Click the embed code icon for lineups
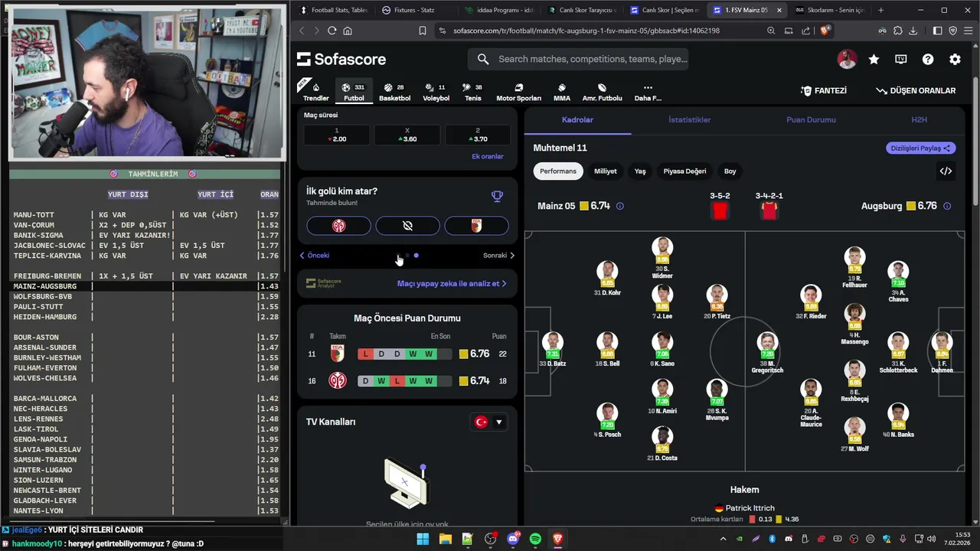This screenshot has width=980, height=551. (946, 171)
